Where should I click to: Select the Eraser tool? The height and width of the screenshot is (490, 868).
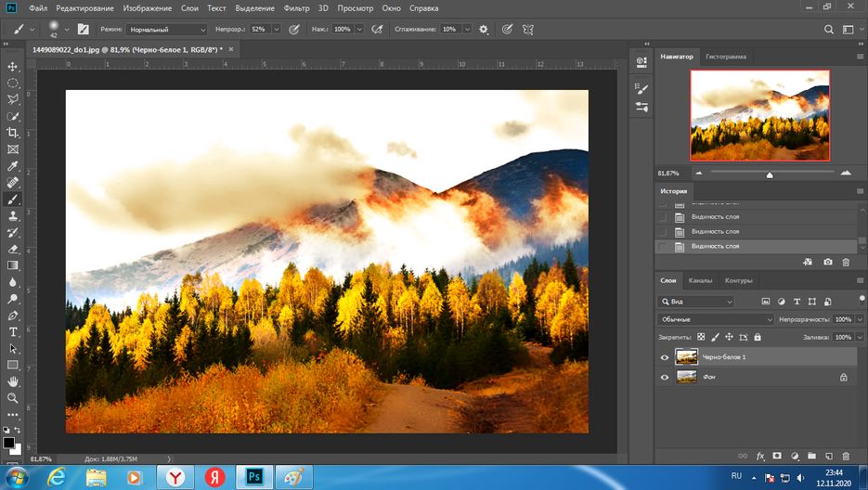tap(12, 249)
